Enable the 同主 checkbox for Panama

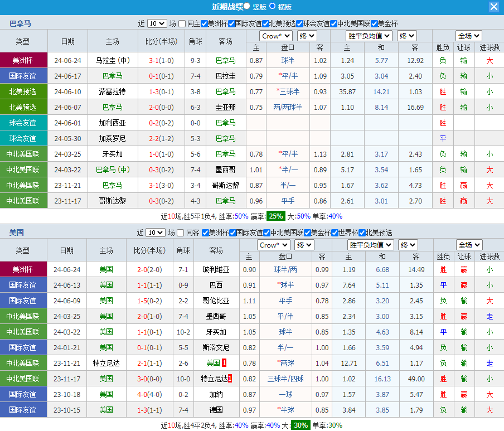182,23
